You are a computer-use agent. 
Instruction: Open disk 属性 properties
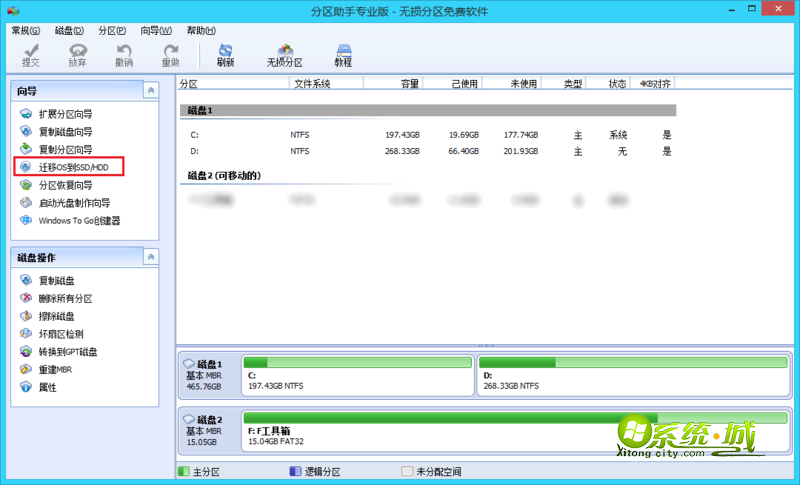pos(38,387)
